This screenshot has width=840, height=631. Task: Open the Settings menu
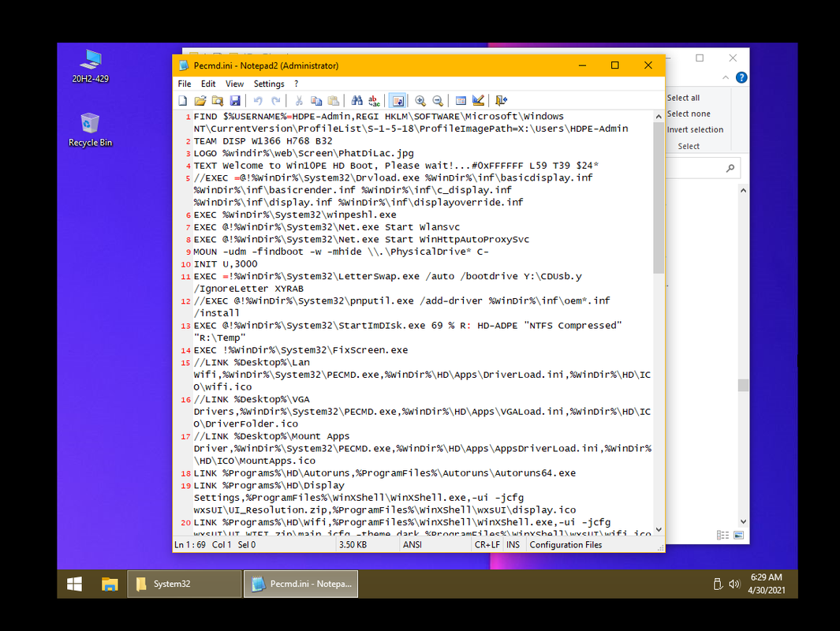coord(269,84)
